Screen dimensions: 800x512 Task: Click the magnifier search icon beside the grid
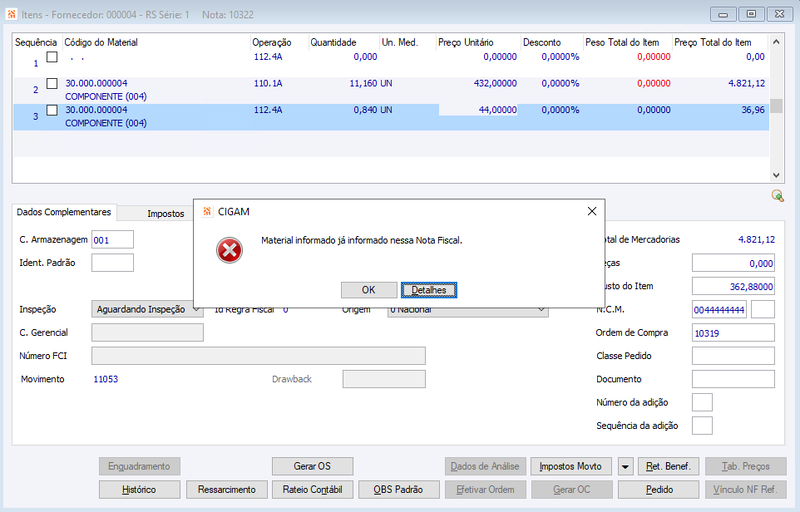[777, 195]
